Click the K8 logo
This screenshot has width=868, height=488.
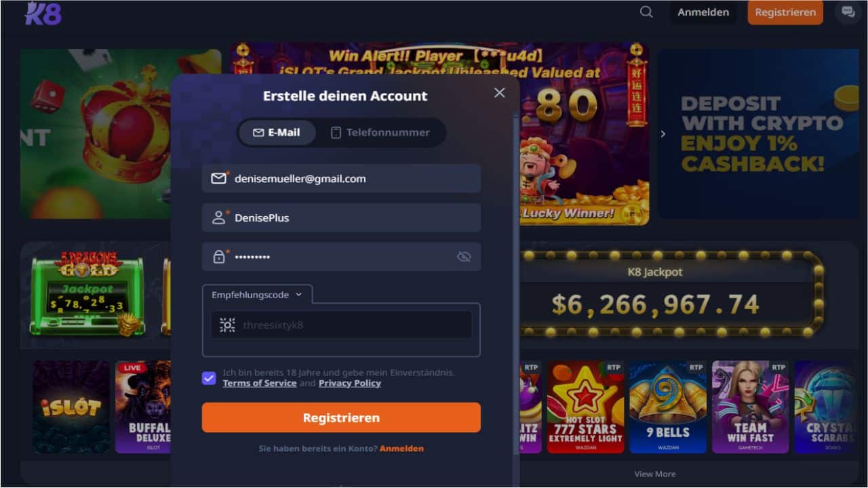(43, 12)
